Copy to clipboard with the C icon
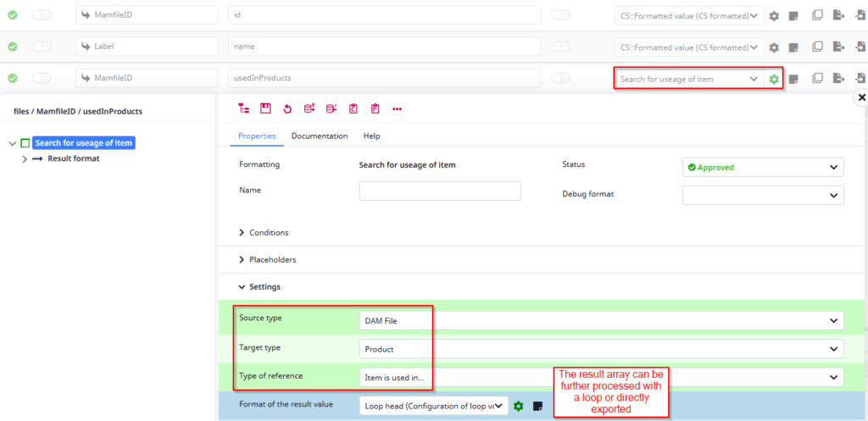868x421 pixels. (353, 109)
